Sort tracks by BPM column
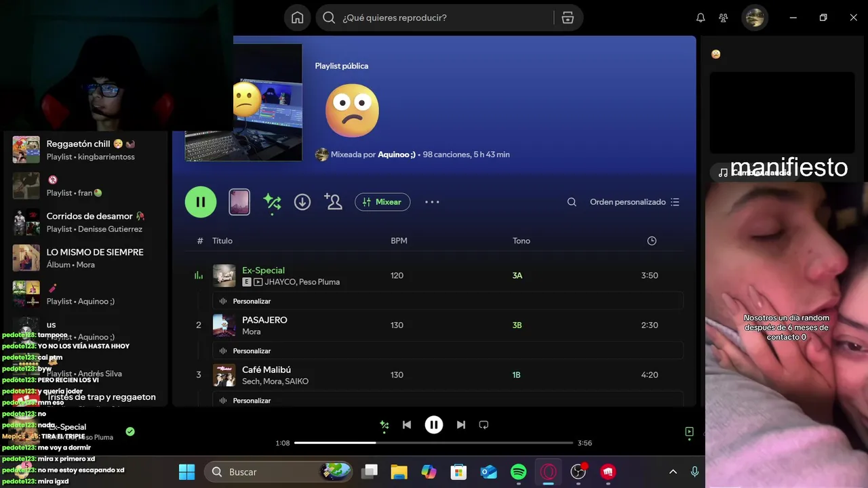Image resolution: width=868 pixels, height=488 pixels. (399, 241)
